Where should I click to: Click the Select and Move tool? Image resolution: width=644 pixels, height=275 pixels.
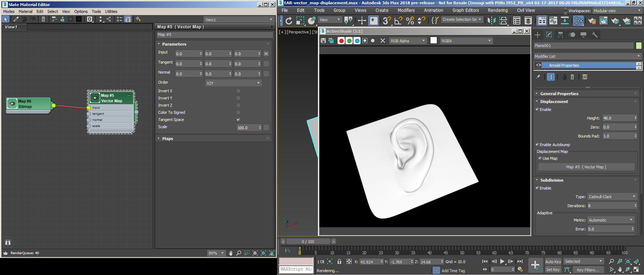pos(362,21)
